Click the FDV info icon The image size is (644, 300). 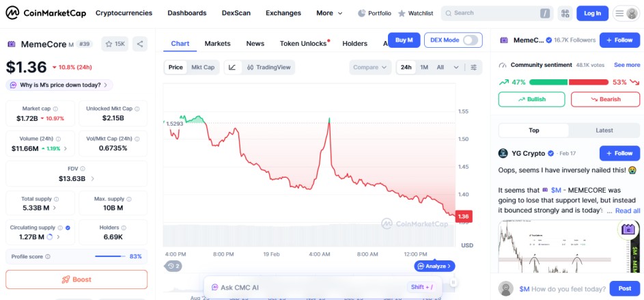point(83,169)
